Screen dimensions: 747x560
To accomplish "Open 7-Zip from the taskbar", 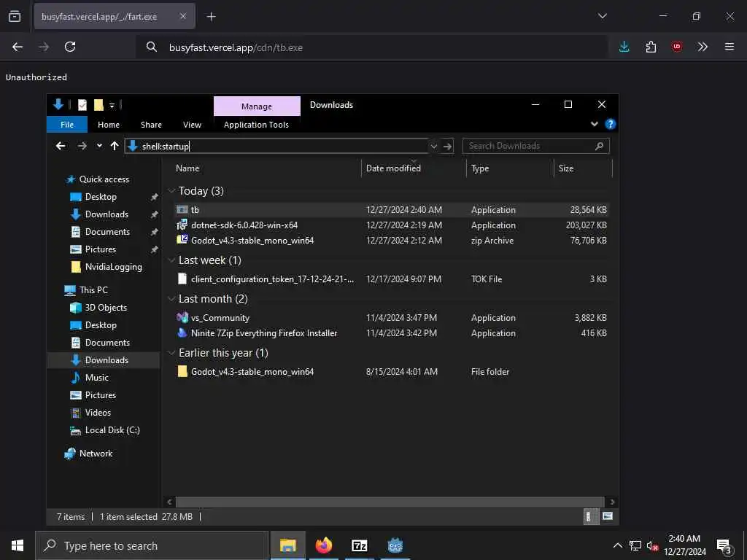I will tap(359, 545).
